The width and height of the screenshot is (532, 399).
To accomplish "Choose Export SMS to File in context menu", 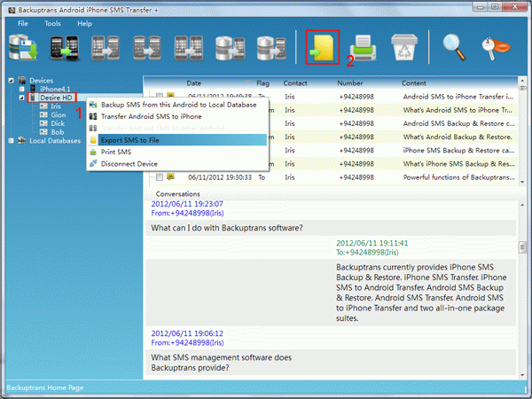I will click(178, 140).
